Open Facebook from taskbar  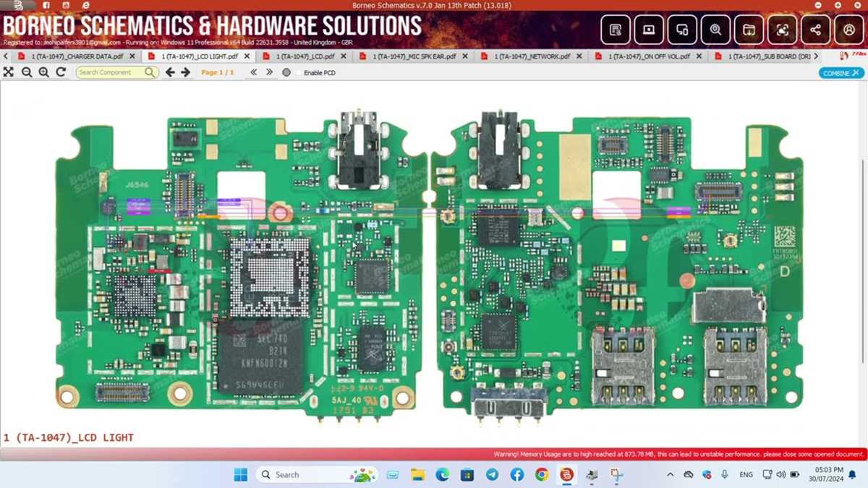(x=516, y=475)
